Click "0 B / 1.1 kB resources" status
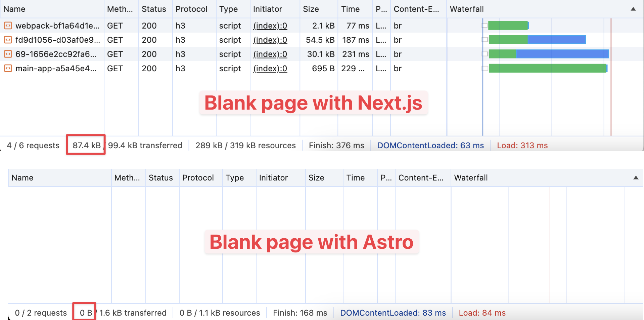 point(220,313)
